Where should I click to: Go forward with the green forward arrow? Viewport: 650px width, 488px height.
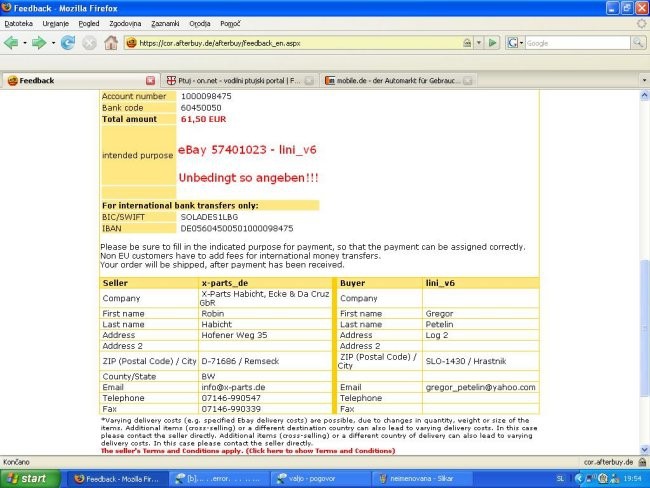coord(39,42)
